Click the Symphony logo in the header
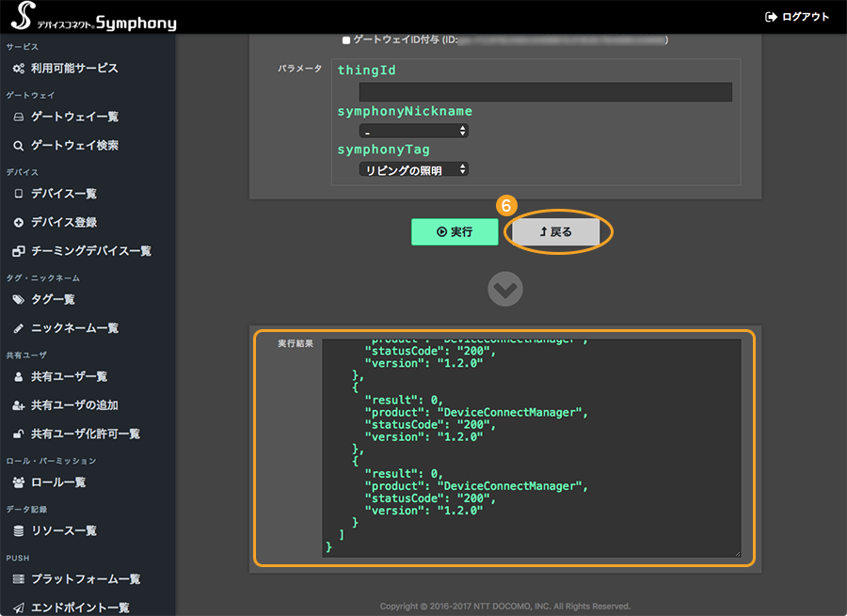The image size is (847, 616). point(93,16)
